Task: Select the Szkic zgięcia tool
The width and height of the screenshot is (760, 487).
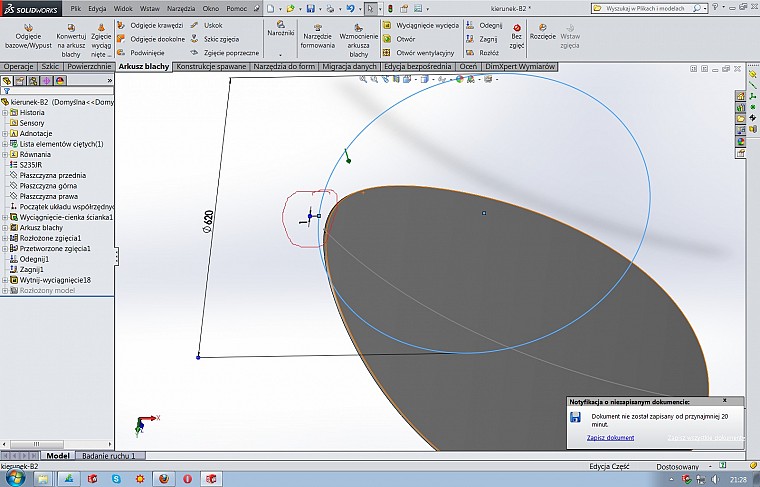Action: tap(215, 39)
